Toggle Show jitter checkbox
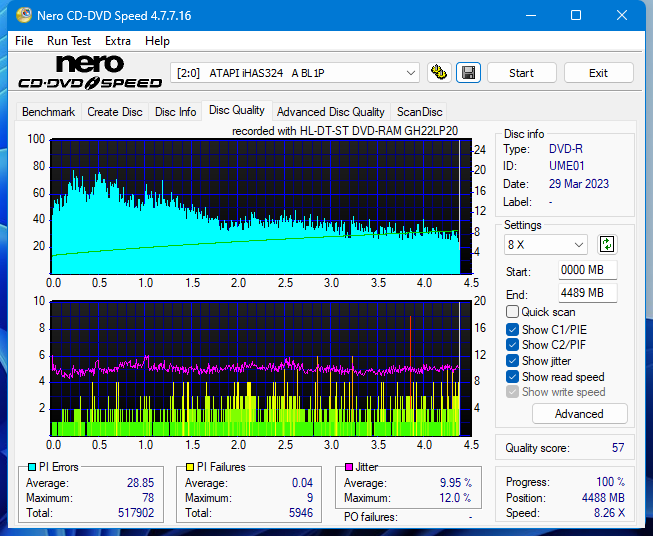Image resolution: width=653 pixels, height=536 pixels. [512, 361]
